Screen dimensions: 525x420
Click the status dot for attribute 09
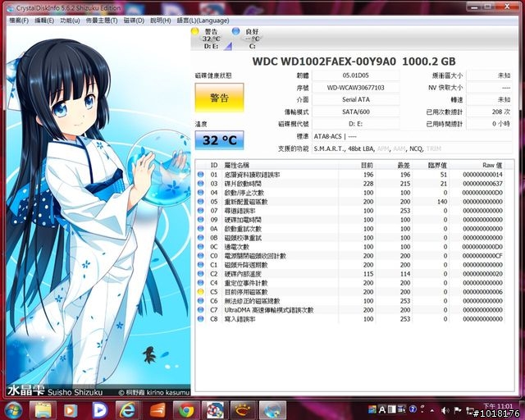pos(200,220)
